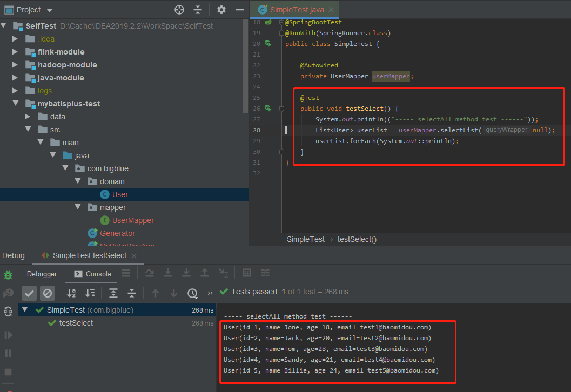Image resolution: width=571 pixels, height=392 pixels.
Task: Click the Spring bean leaf gutter icon
Action: coord(268,22)
